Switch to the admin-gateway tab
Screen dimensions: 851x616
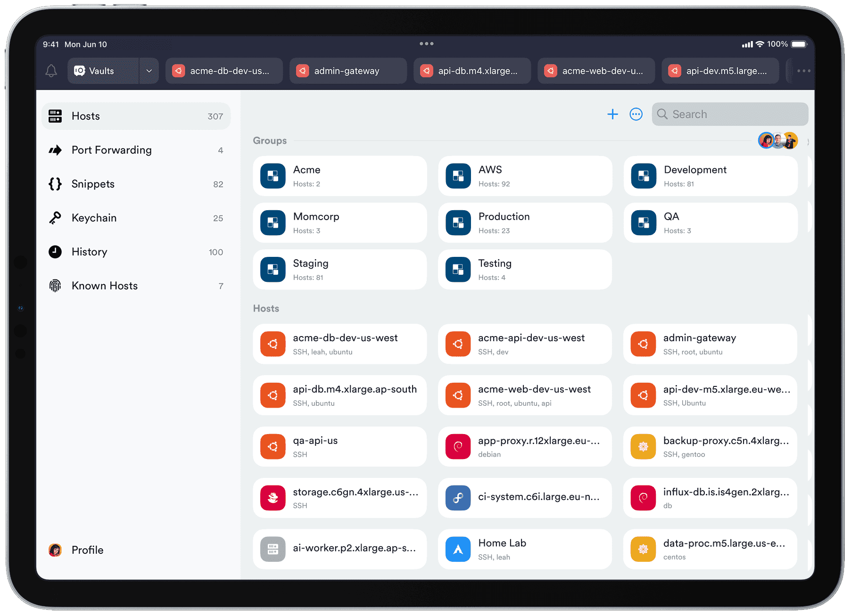click(x=347, y=71)
